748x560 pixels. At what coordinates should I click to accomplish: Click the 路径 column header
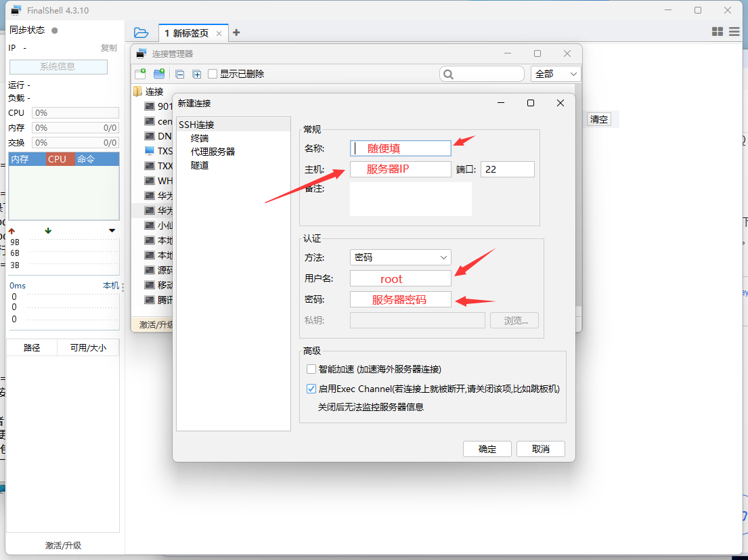point(32,348)
